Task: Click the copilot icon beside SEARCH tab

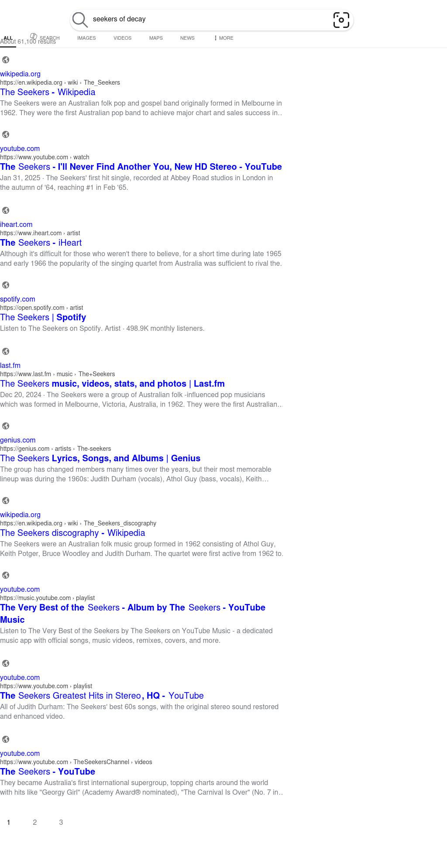Action: click(34, 37)
